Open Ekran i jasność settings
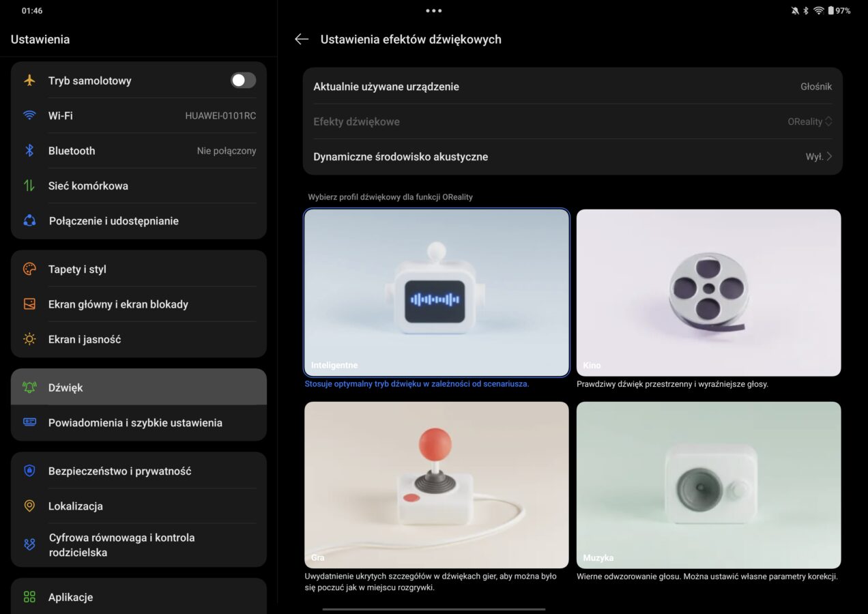 coord(139,339)
